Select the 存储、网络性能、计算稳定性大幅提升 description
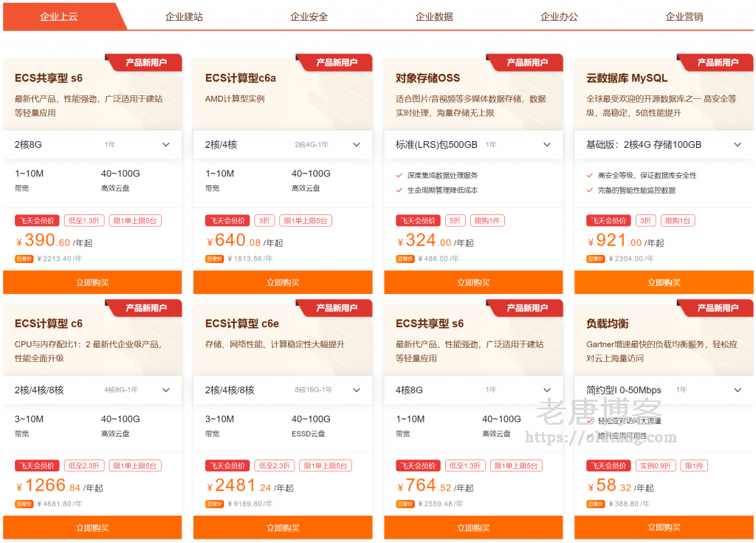Viewport: 756px width, 543px height. (275, 344)
